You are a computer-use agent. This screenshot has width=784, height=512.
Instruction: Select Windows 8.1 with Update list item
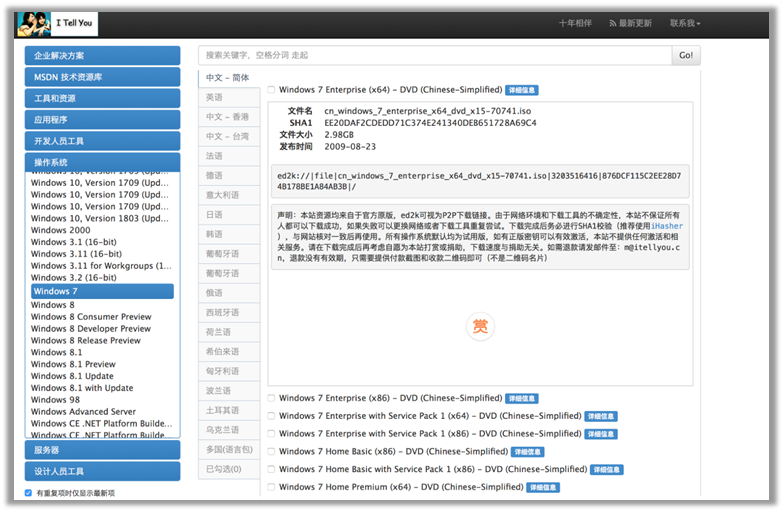coord(82,388)
